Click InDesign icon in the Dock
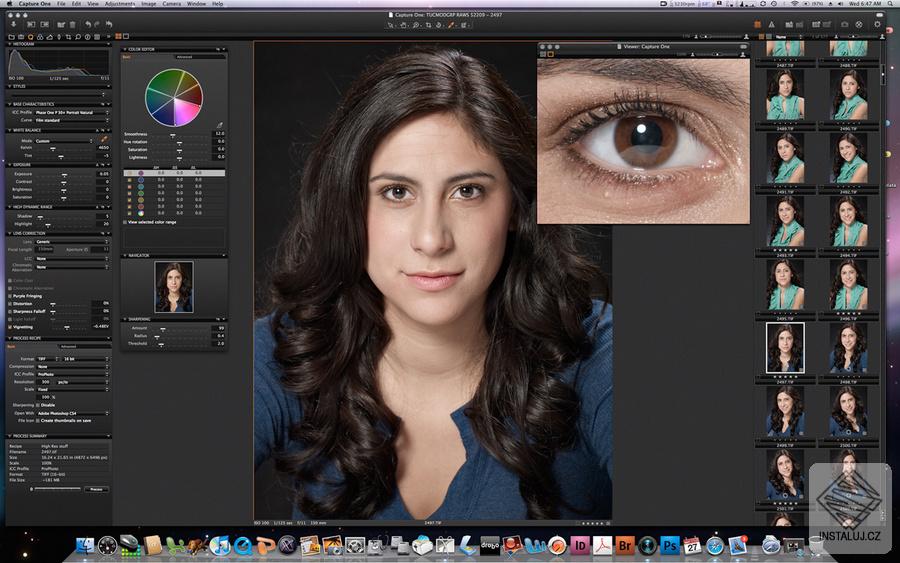The image size is (900, 563). click(580, 545)
